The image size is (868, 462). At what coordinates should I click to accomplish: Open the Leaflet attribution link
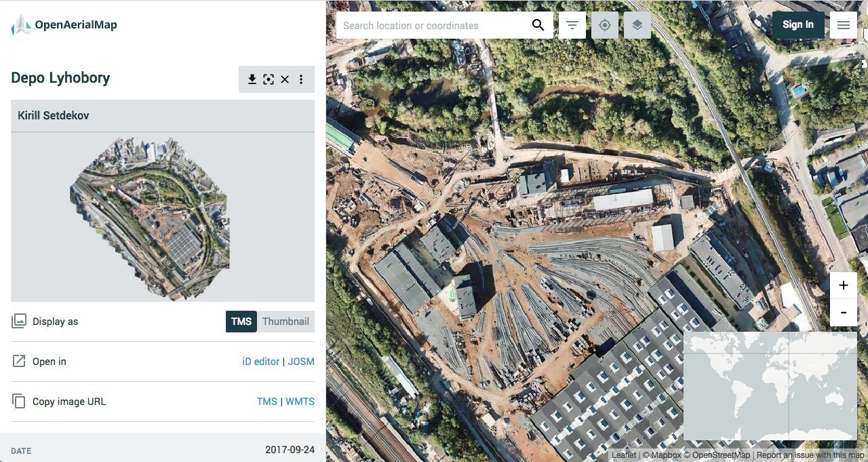(x=624, y=455)
